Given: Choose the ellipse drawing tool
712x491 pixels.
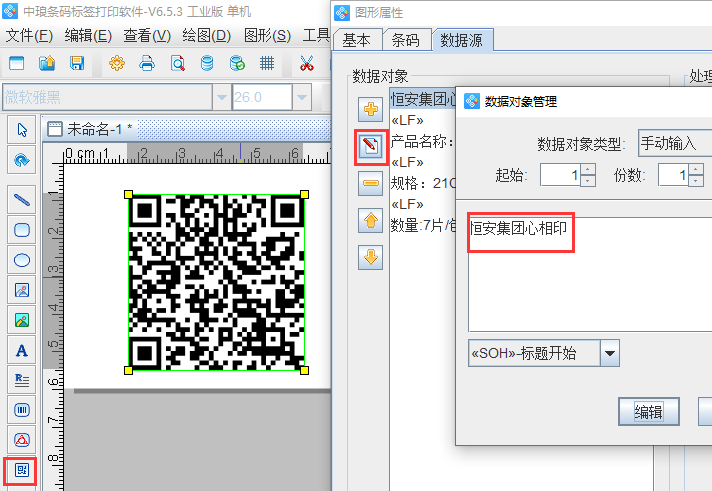Looking at the screenshot, I should pyautogui.click(x=22, y=260).
